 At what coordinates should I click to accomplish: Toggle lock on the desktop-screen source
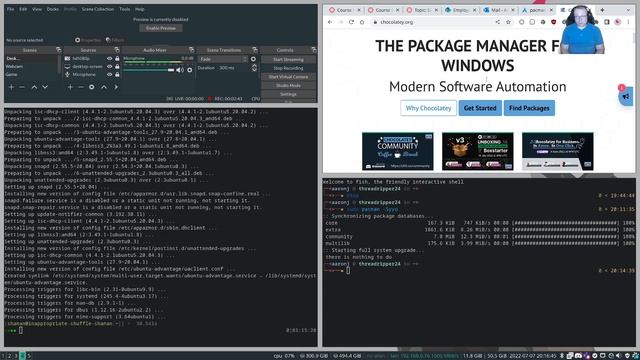click(x=117, y=67)
